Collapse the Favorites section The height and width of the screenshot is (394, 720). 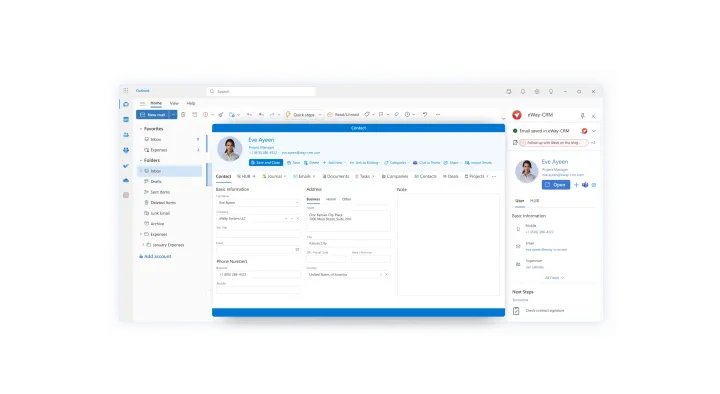tap(141, 129)
